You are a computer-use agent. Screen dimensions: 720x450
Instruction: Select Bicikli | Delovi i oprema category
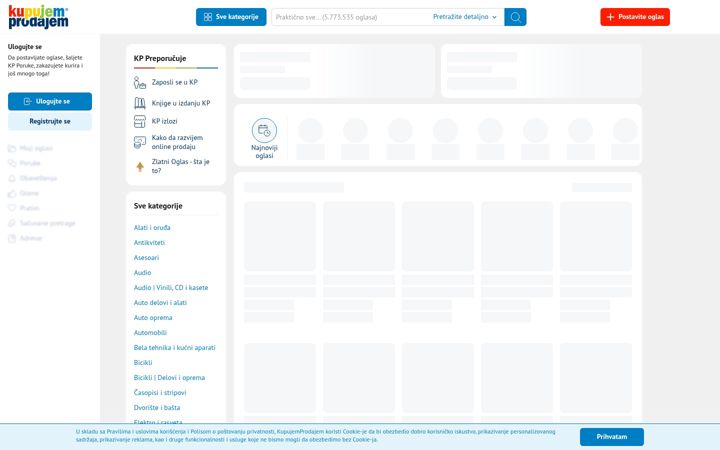pyautogui.click(x=169, y=377)
